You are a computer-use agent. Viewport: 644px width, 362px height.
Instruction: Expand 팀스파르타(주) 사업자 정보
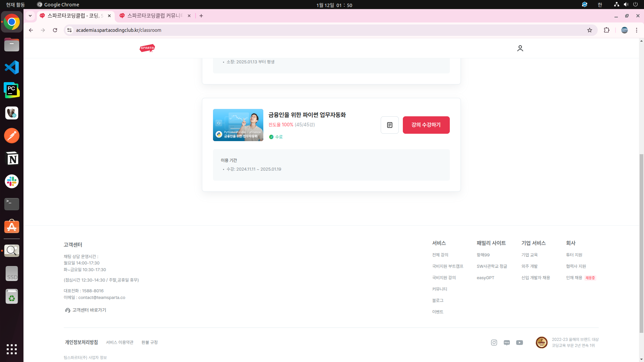(x=85, y=358)
